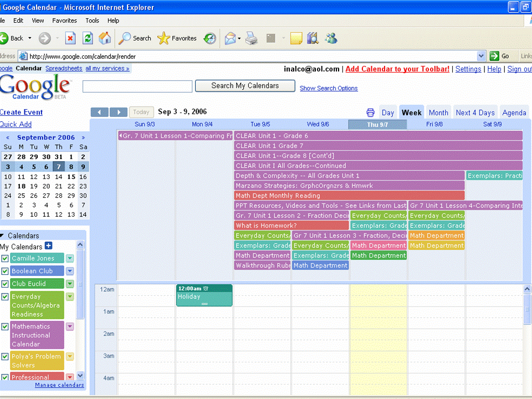Viewport: 532px width, 399px height.
Task: Open the Settings link
Action: click(x=468, y=69)
